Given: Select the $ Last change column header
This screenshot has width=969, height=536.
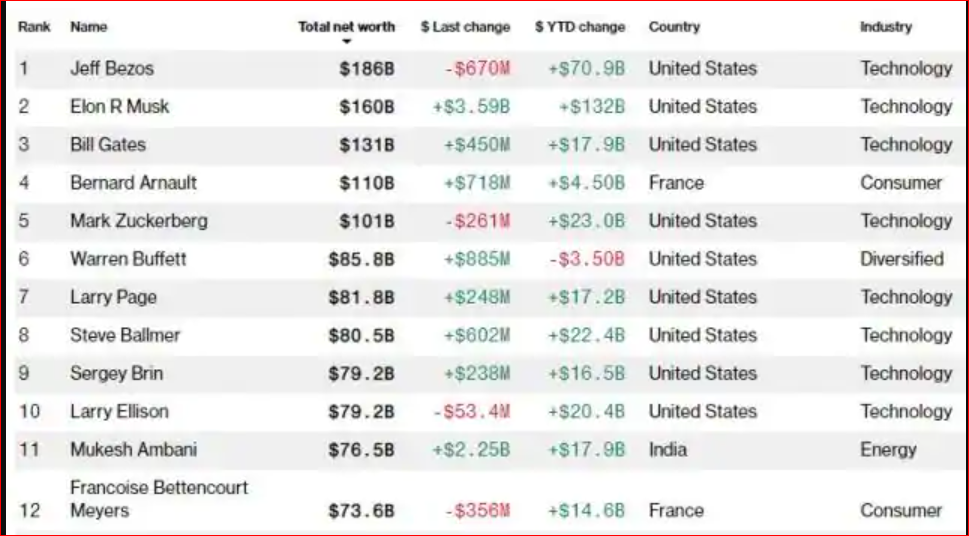Looking at the screenshot, I should pyautogui.click(x=465, y=27).
